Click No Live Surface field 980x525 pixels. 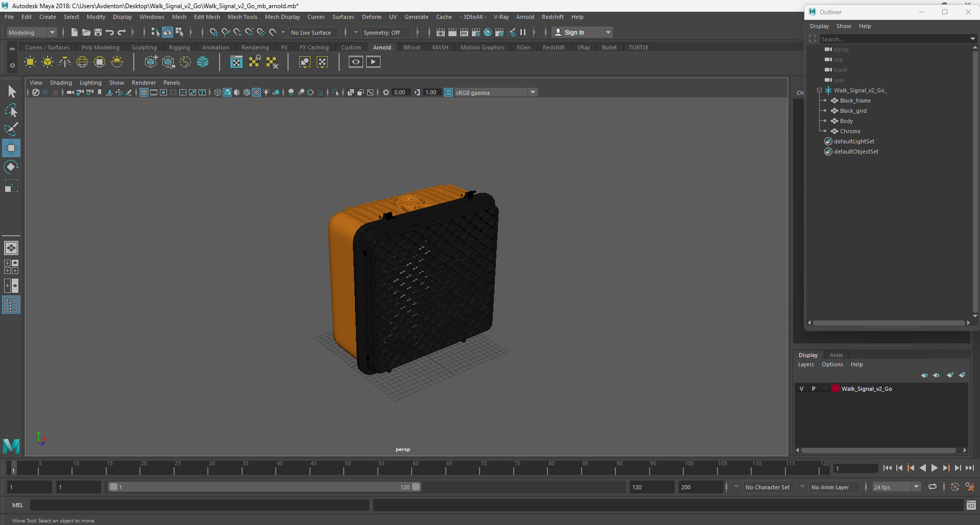pos(314,32)
